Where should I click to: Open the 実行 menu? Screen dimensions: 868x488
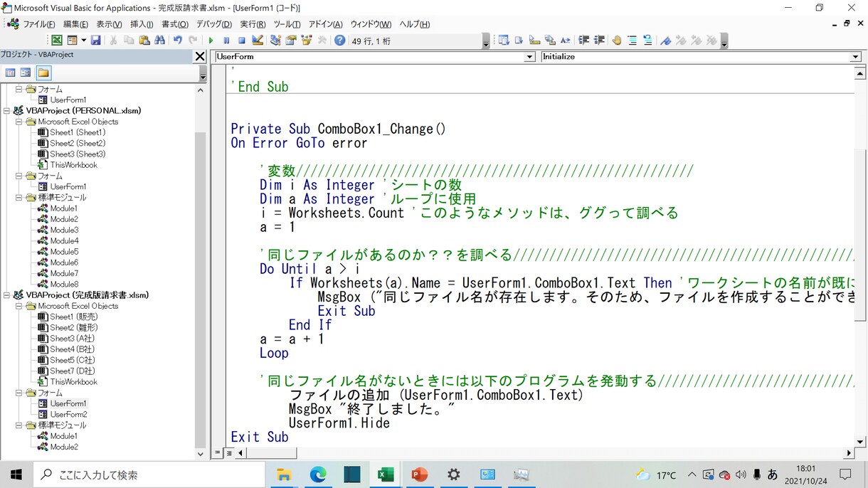(253, 24)
